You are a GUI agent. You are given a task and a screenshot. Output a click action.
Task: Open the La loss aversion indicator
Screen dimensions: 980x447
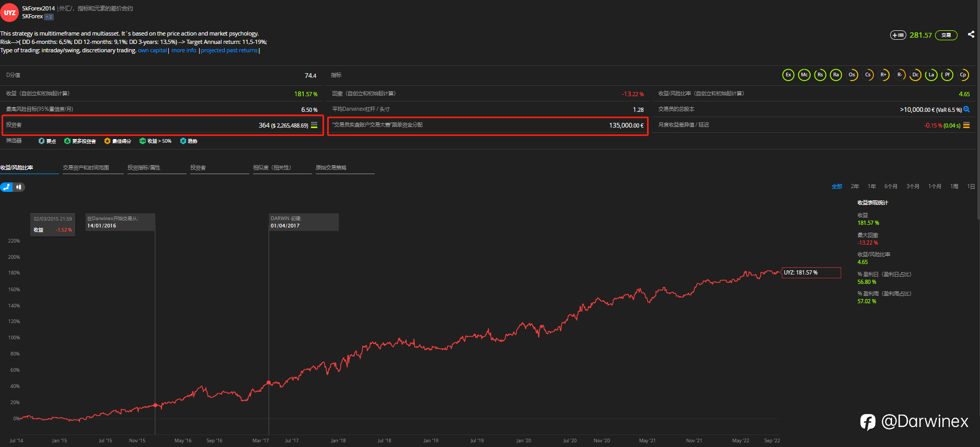click(x=931, y=75)
